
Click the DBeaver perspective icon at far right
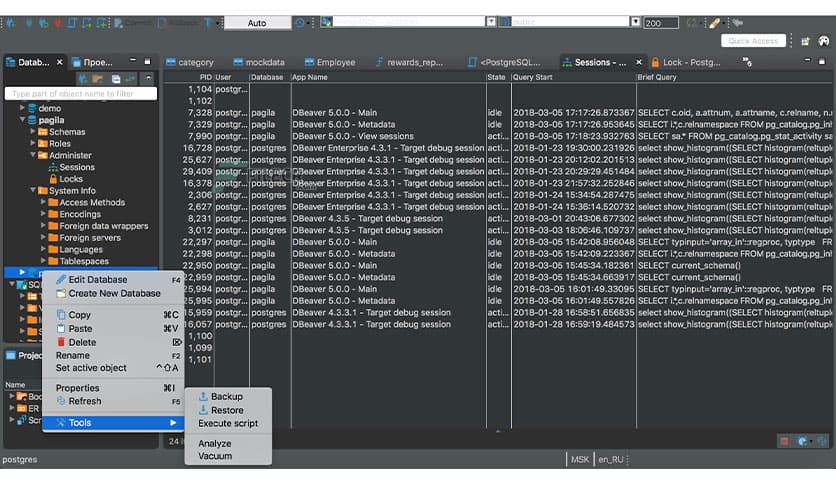coord(824,41)
